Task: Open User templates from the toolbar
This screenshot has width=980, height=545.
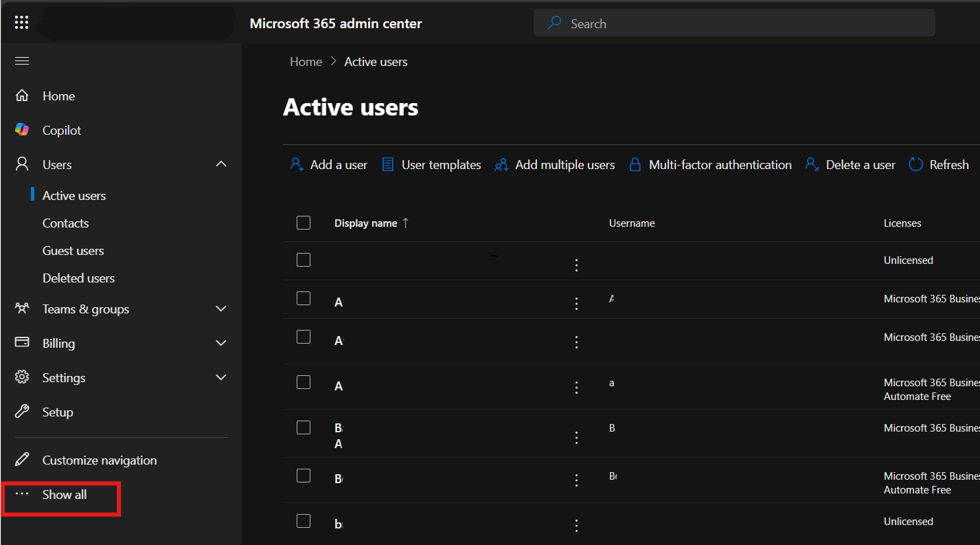Action: tap(431, 165)
